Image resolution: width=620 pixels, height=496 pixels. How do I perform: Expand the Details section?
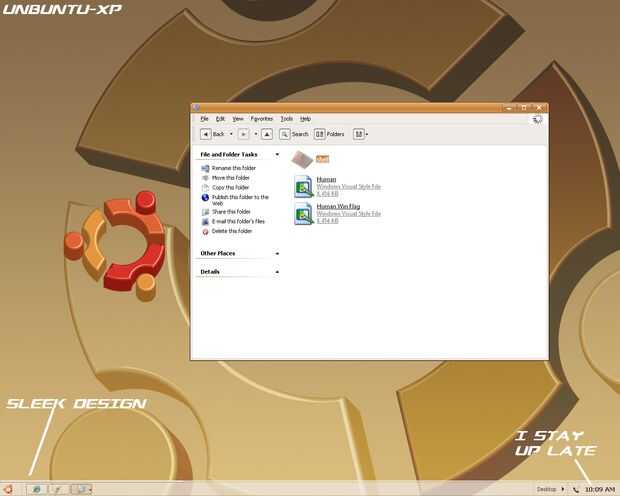(277, 272)
